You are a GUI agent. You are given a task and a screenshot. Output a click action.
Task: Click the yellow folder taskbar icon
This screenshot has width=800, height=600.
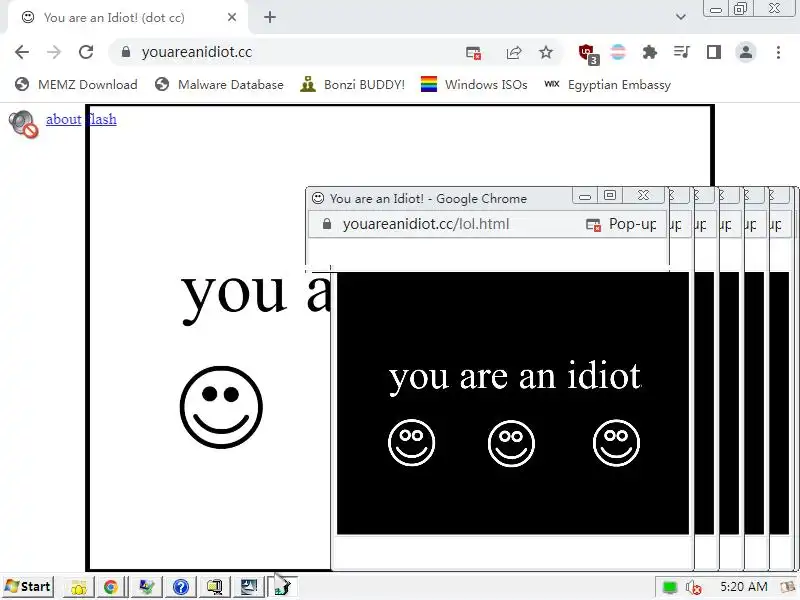coord(79,588)
